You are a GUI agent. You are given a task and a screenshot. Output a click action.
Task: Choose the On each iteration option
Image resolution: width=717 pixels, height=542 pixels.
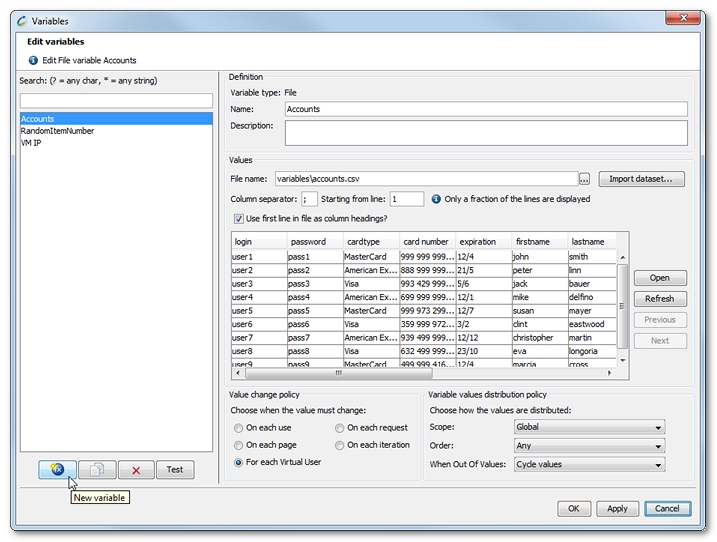click(x=340, y=445)
